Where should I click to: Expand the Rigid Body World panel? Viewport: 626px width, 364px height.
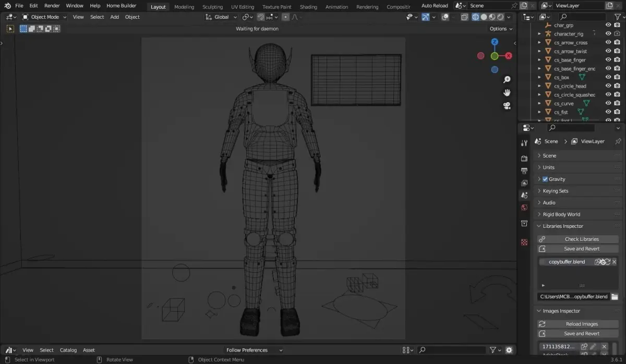[579, 214]
